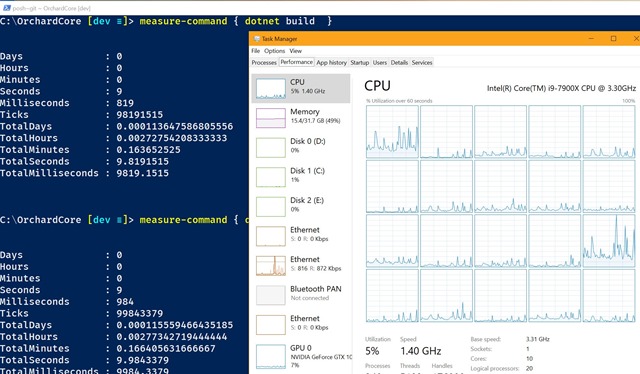Select the CPU performance graph thumbnail
The height and width of the screenshot is (374, 640).
pos(271,89)
